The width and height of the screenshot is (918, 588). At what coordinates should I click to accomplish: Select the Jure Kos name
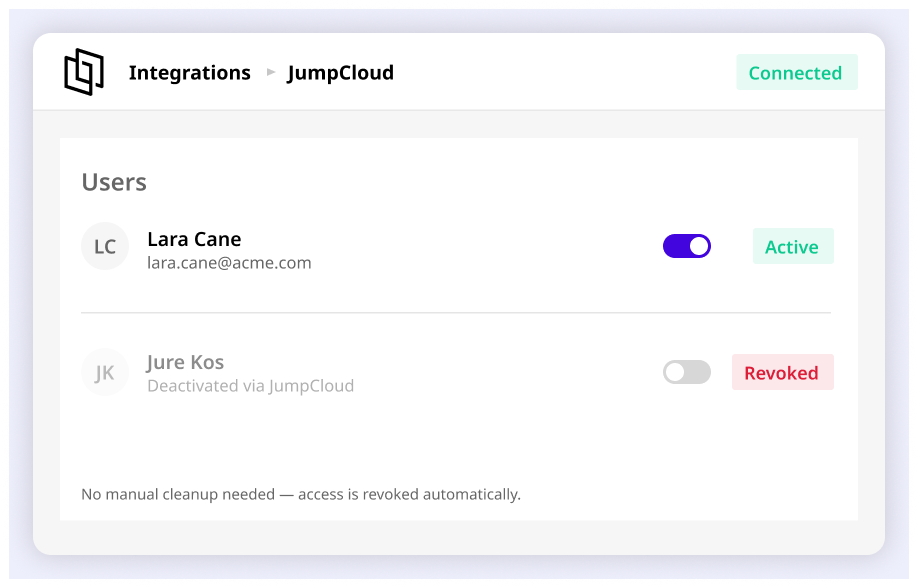pos(185,362)
